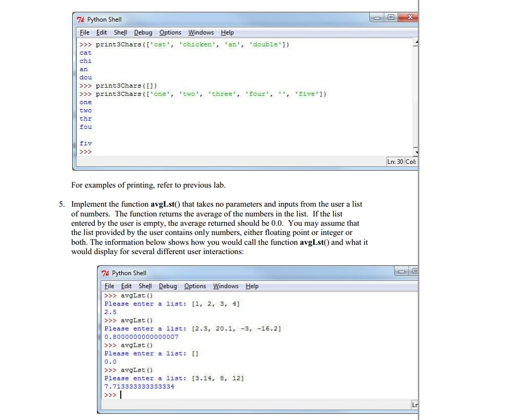Open the Help menu in the top shell
Image resolution: width=520 pixels, height=420 pixels.
click(227, 32)
